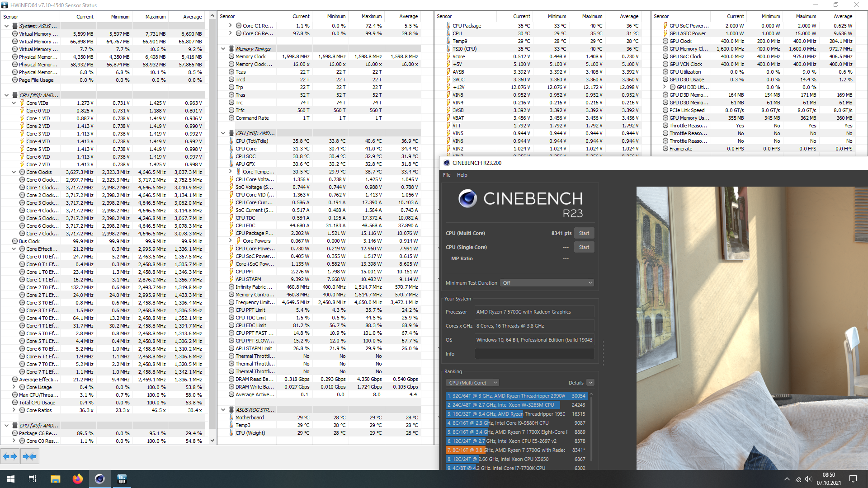Open the notification center icon
The image size is (868, 488).
click(x=853, y=479)
